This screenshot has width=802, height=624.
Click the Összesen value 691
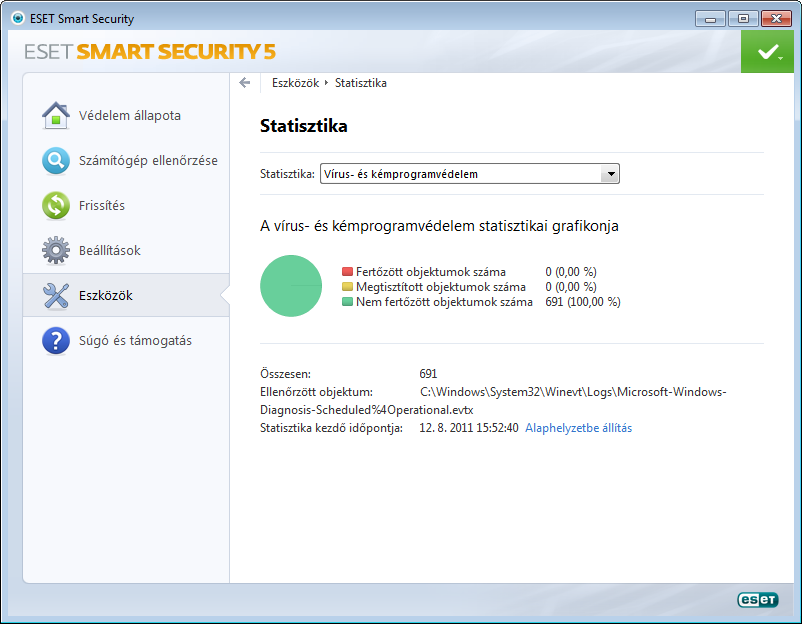point(428,374)
